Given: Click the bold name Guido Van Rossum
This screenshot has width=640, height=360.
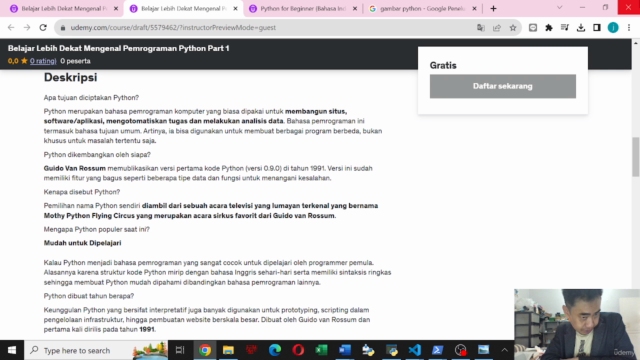Looking at the screenshot, I should [75, 168].
